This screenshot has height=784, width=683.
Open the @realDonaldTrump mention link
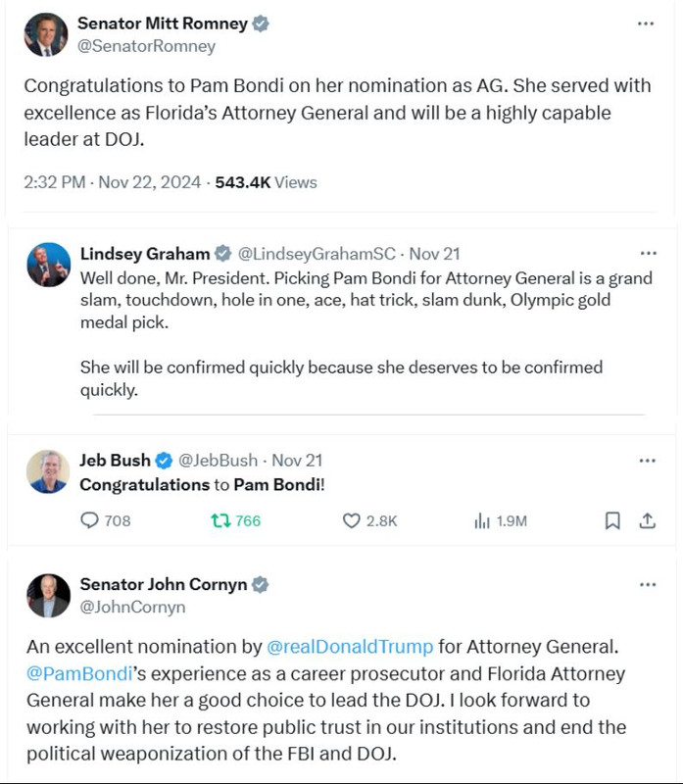click(x=350, y=647)
